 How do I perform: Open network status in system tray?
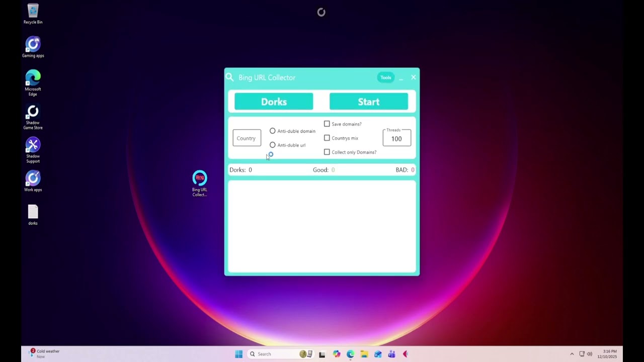click(x=582, y=354)
